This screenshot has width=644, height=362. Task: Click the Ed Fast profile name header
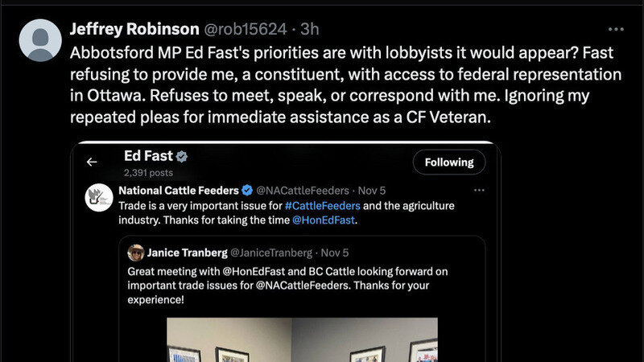click(x=148, y=156)
